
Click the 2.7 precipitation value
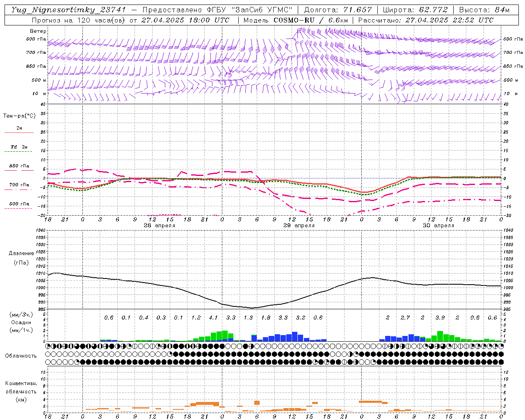click(x=405, y=317)
